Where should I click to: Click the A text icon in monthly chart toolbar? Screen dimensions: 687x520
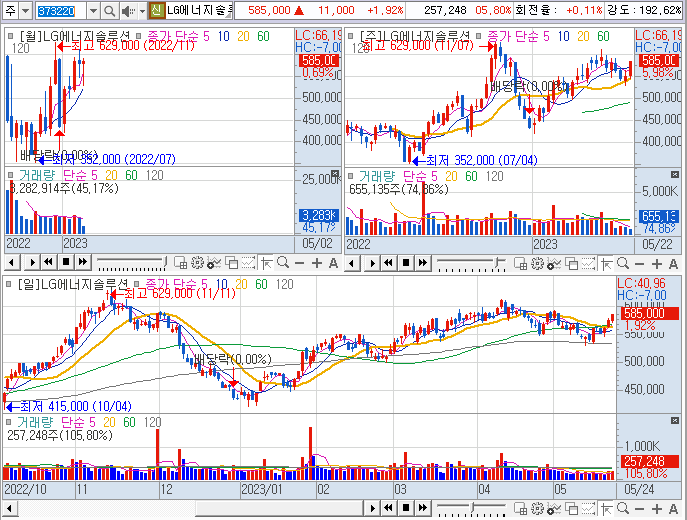(333, 263)
